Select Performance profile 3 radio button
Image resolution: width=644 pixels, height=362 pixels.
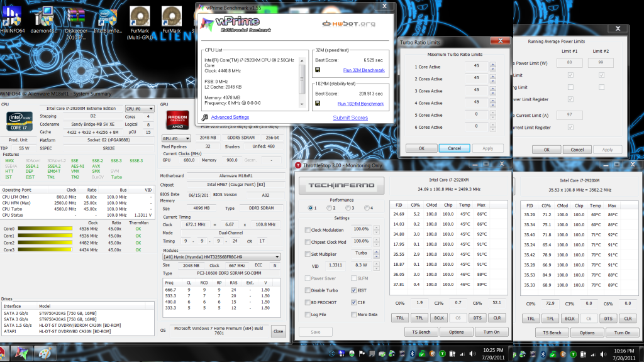click(x=348, y=208)
